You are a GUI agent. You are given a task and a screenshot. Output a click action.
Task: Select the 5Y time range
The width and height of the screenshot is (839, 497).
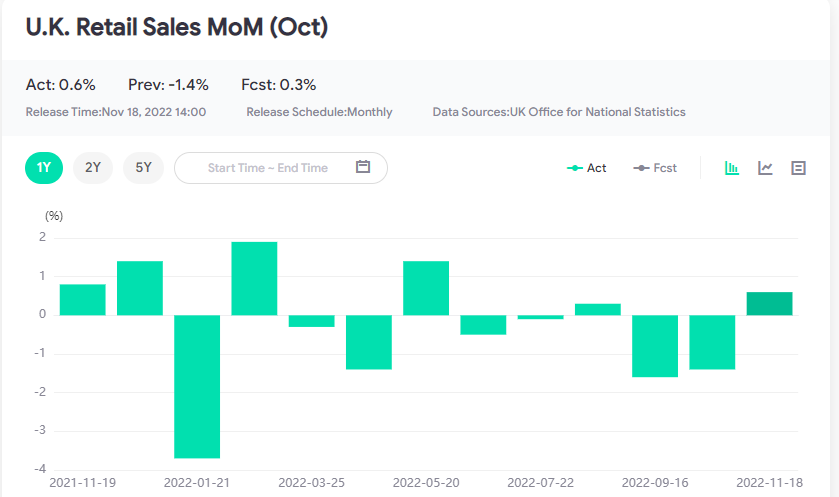[x=143, y=168]
